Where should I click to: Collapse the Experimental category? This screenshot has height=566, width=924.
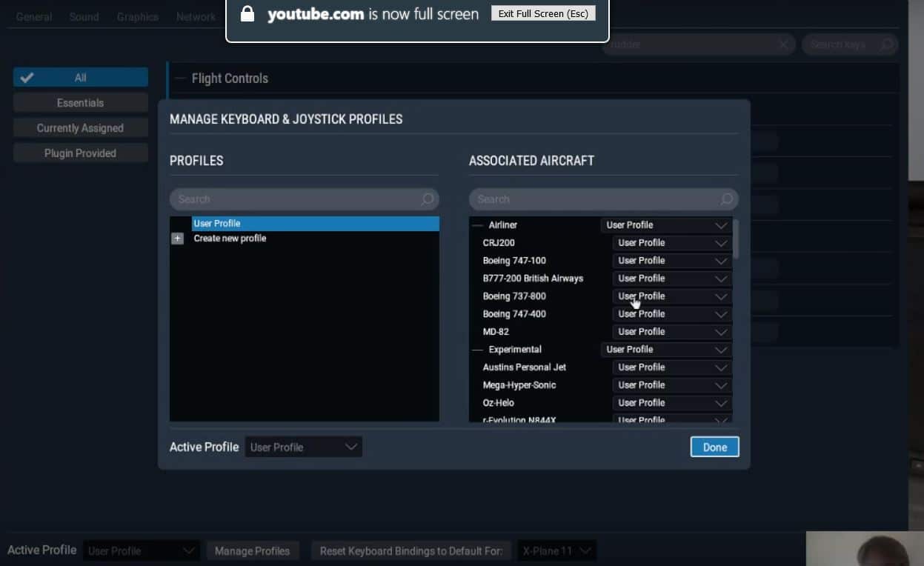coord(477,350)
